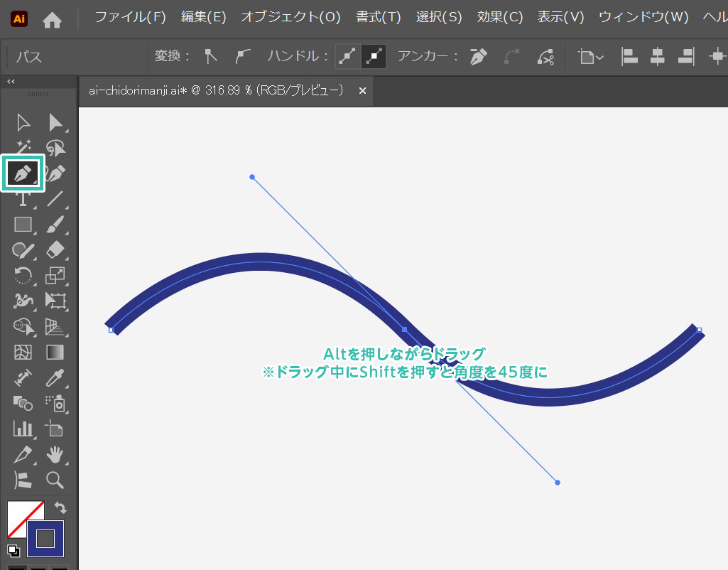Close the ai-chidorimanji.ai document tab
Image resolution: width=728 pixels, height=570 pixels.
click(363, 91)
